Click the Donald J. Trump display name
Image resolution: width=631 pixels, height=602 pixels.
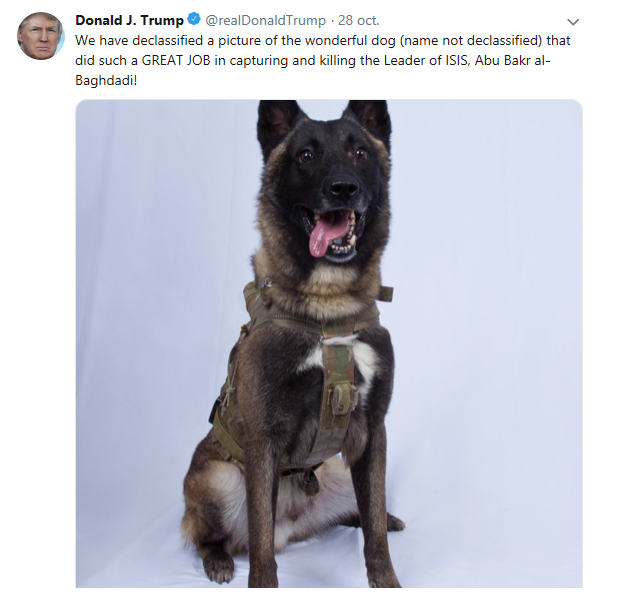[x=129, y=20]
